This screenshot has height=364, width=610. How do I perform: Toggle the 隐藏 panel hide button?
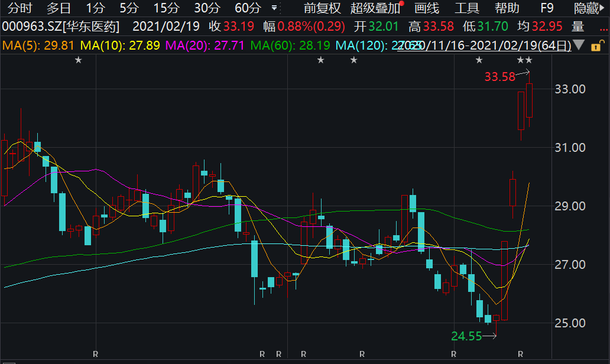[589, 8]
